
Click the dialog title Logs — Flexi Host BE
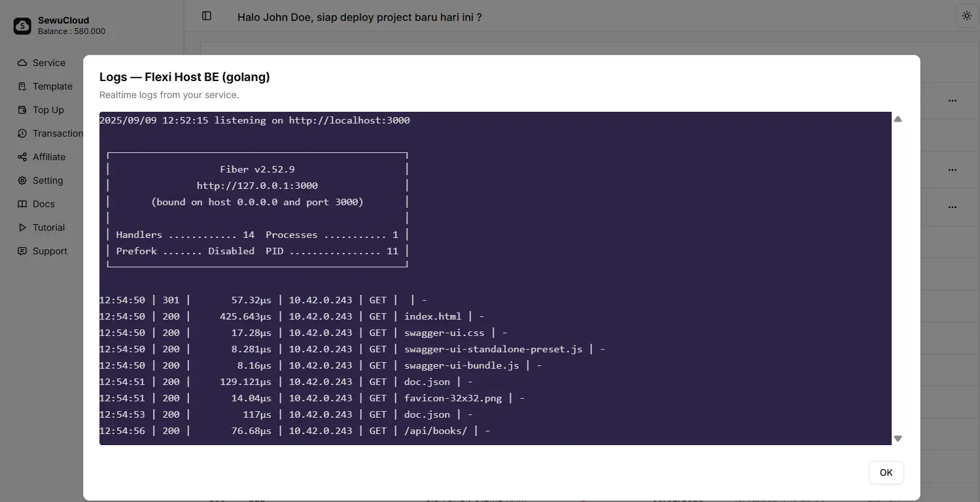(x=184, y=77)
